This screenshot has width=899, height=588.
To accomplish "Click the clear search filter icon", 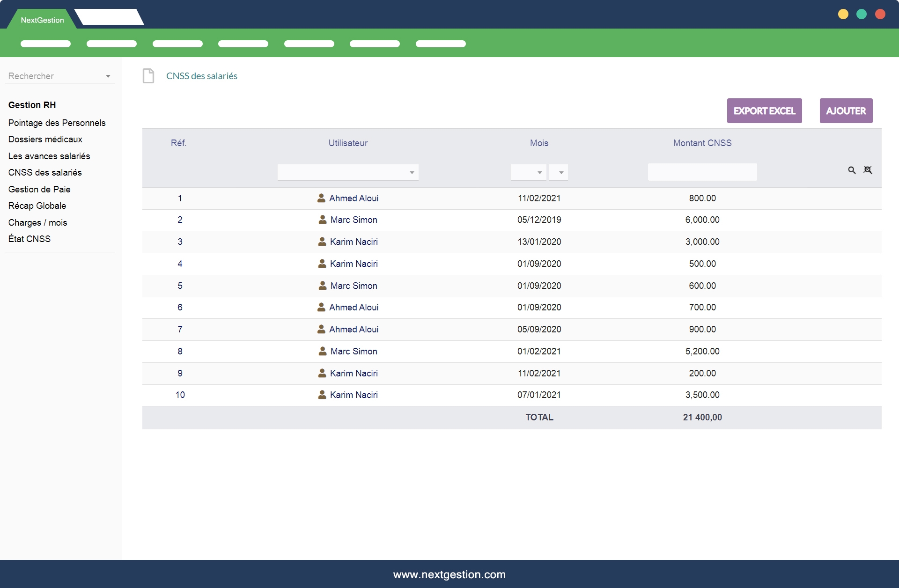I will (x=868, y=170).
